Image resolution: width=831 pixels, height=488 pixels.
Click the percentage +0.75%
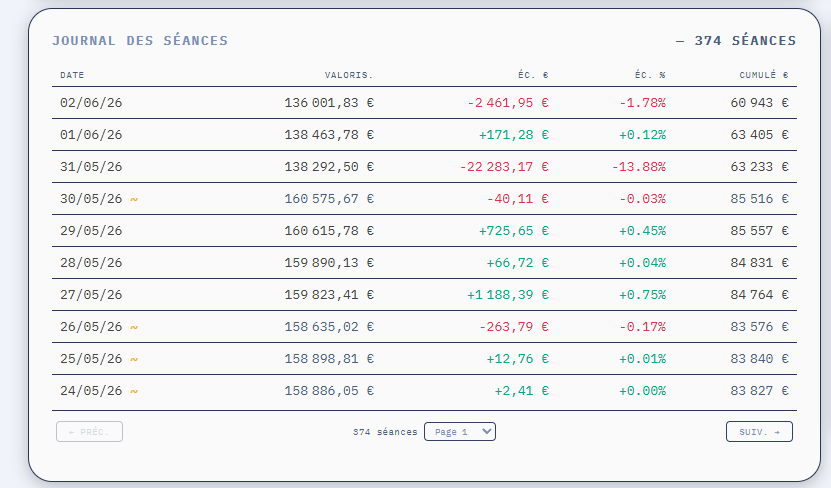[x=642, y=295]
